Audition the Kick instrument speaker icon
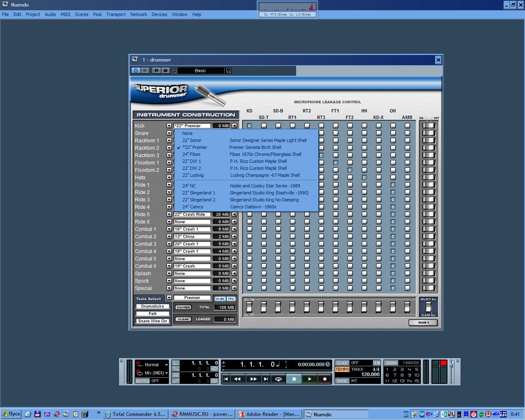 pyautogui.click(x=235, y=126)
